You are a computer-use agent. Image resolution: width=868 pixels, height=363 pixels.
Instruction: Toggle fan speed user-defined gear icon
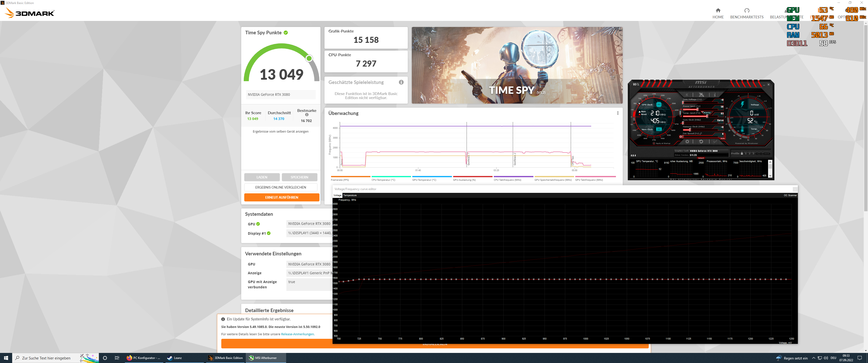point(681,137)
